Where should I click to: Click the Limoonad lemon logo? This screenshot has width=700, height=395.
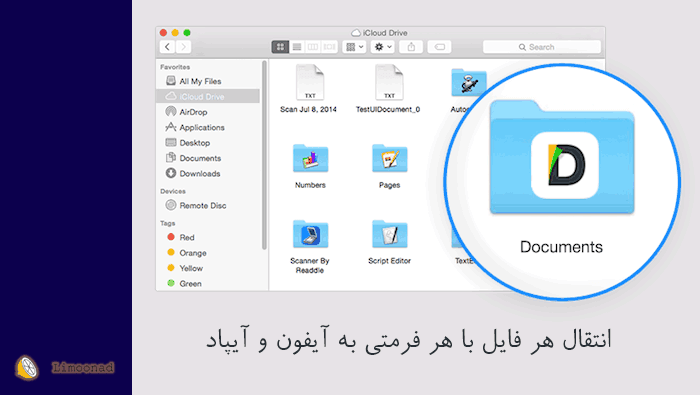click(27, 368)
